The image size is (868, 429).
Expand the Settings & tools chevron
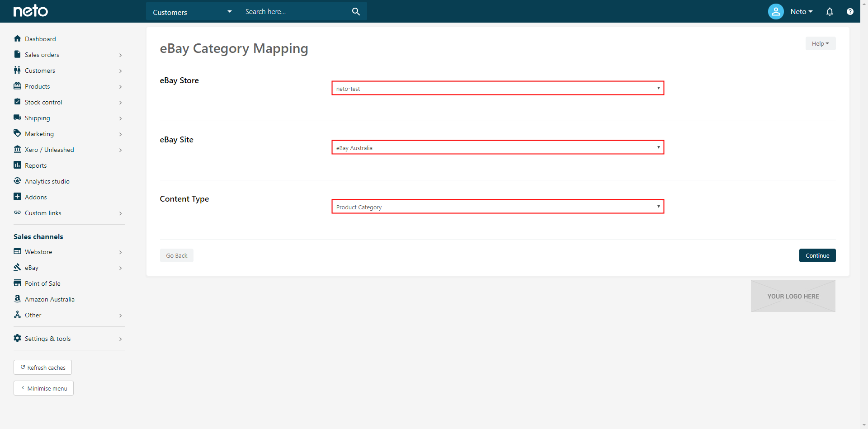point(120,339)
